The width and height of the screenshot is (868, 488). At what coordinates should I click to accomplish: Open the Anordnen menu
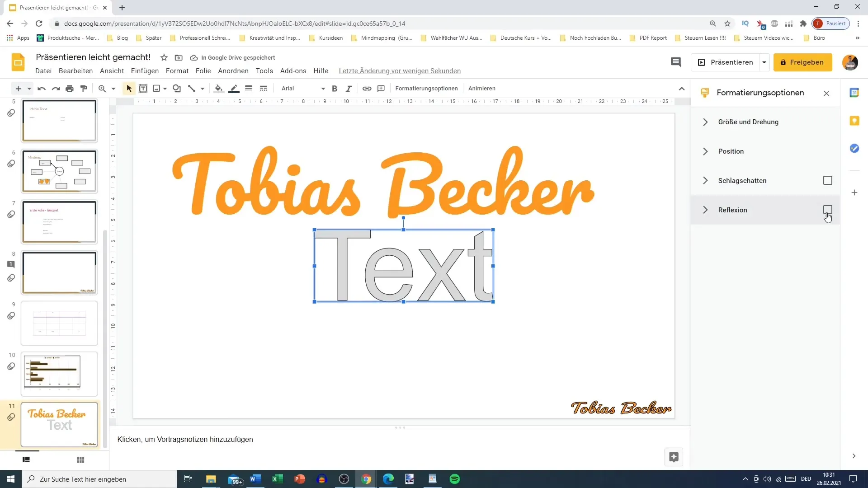click(233, 71)
